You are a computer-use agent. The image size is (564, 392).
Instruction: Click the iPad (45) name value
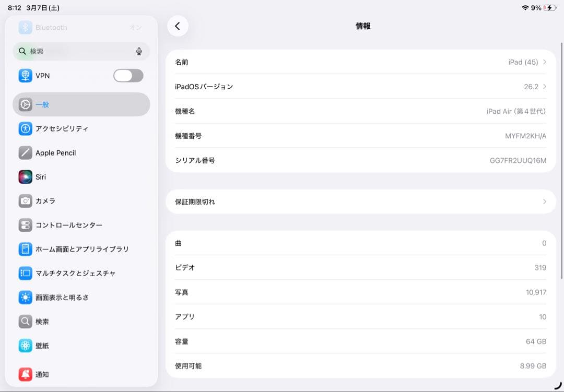click(x=523, y=62)
